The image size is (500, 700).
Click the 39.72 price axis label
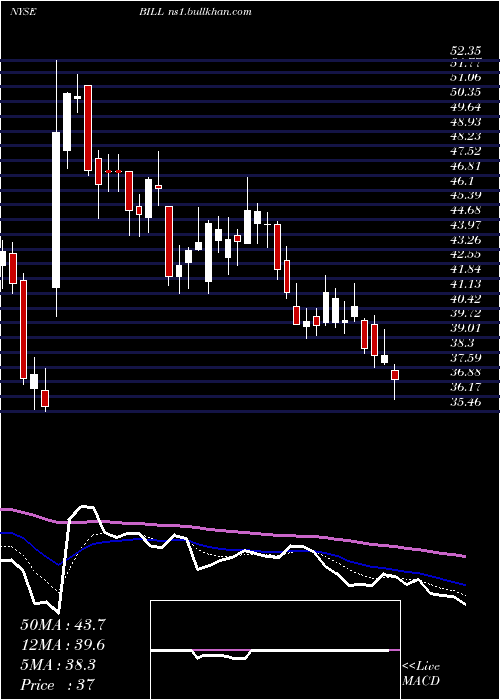(466, 313)
